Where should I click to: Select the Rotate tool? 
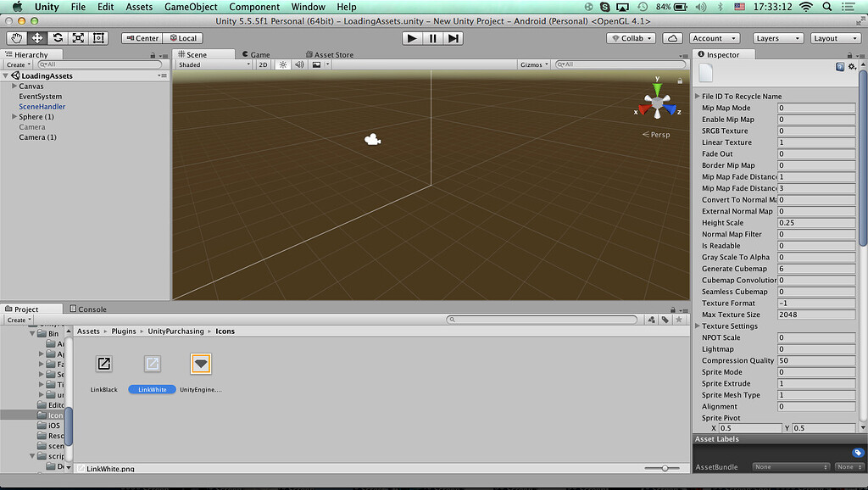[x=57, y=37]
